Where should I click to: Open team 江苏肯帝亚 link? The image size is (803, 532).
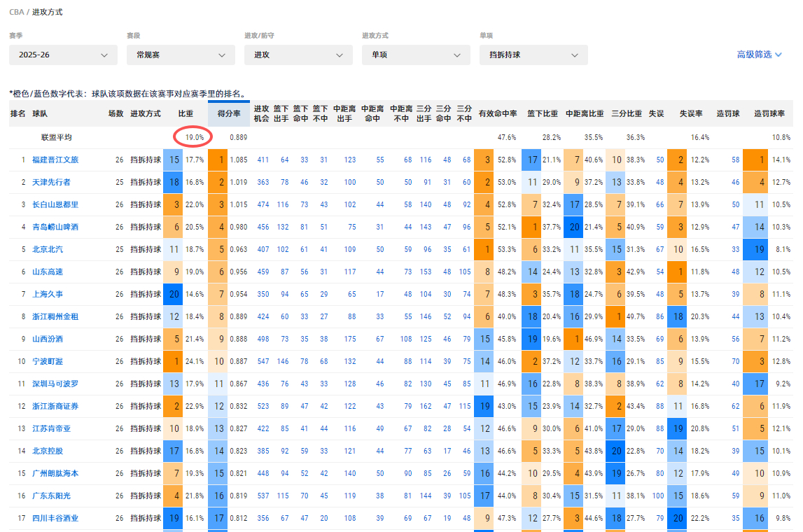pyautogui.click(x=51, y=428)
